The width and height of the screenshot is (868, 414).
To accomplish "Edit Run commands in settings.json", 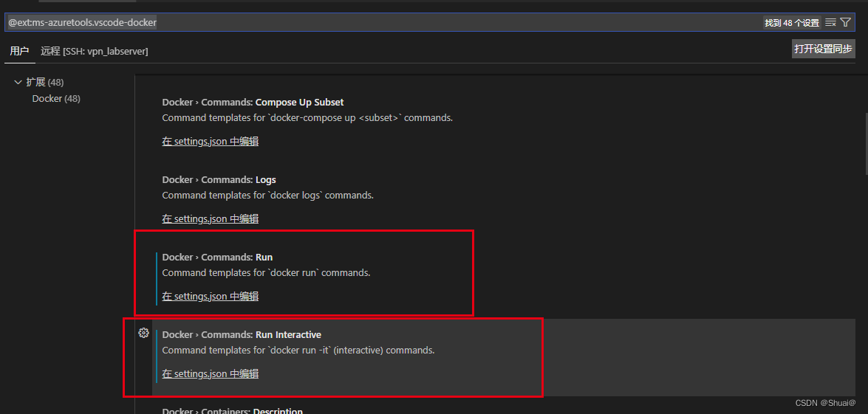I will (x=211, y=296).
